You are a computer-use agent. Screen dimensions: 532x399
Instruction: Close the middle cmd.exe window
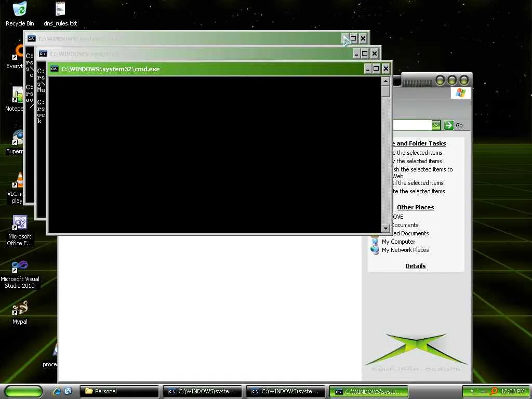coord(374,54)
